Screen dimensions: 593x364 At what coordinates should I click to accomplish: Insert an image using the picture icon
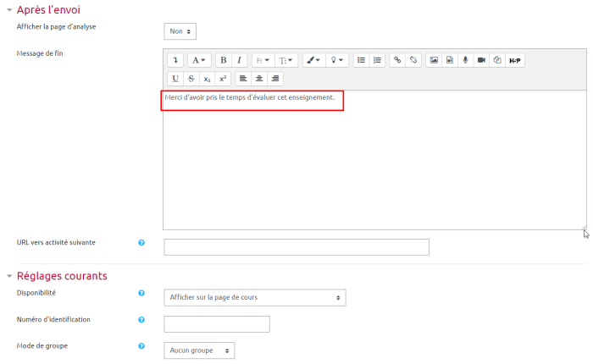(434, 60)
